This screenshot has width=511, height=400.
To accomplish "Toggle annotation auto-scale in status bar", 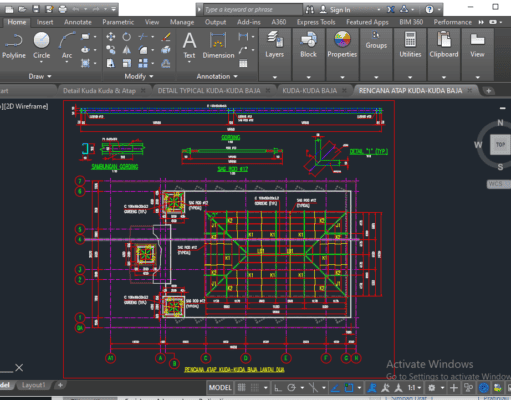I will click(385, 387).
